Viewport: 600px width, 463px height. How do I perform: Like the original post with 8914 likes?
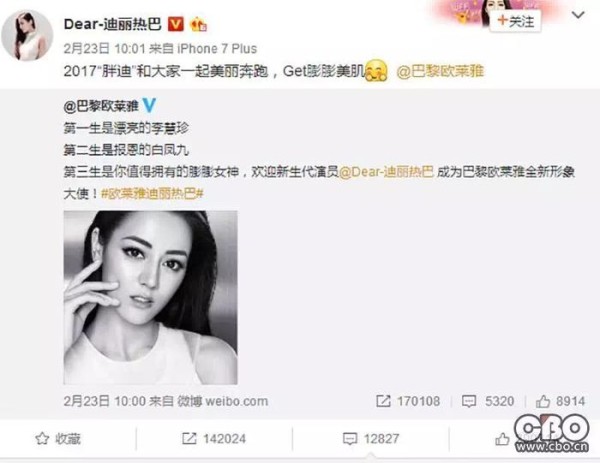(560, 401)
